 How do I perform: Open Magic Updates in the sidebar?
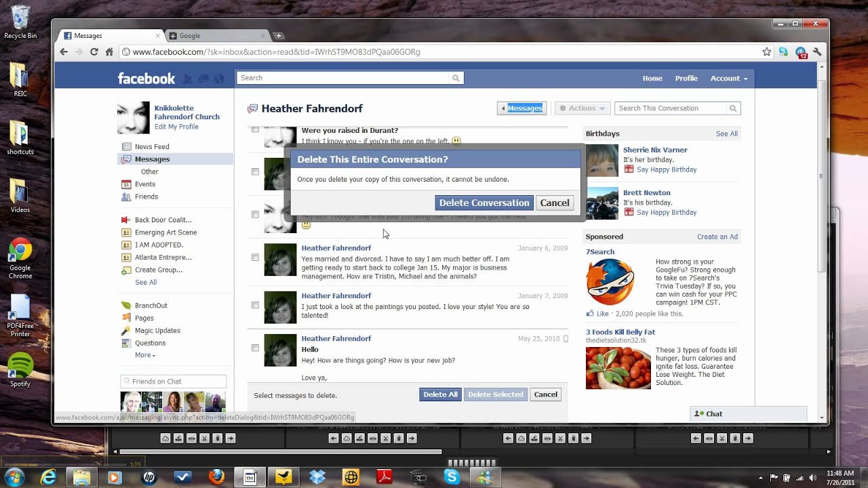tap(157, 331)
